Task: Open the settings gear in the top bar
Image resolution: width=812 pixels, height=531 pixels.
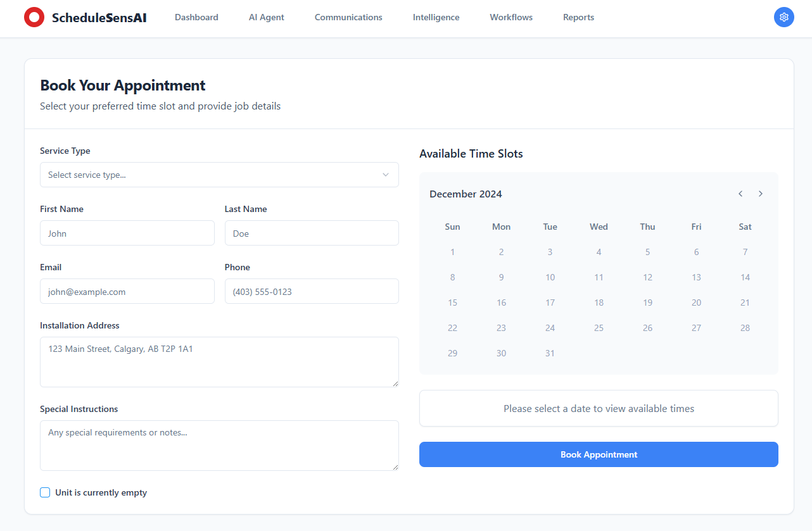Action: pyautogui.click(x=783, y=17)
